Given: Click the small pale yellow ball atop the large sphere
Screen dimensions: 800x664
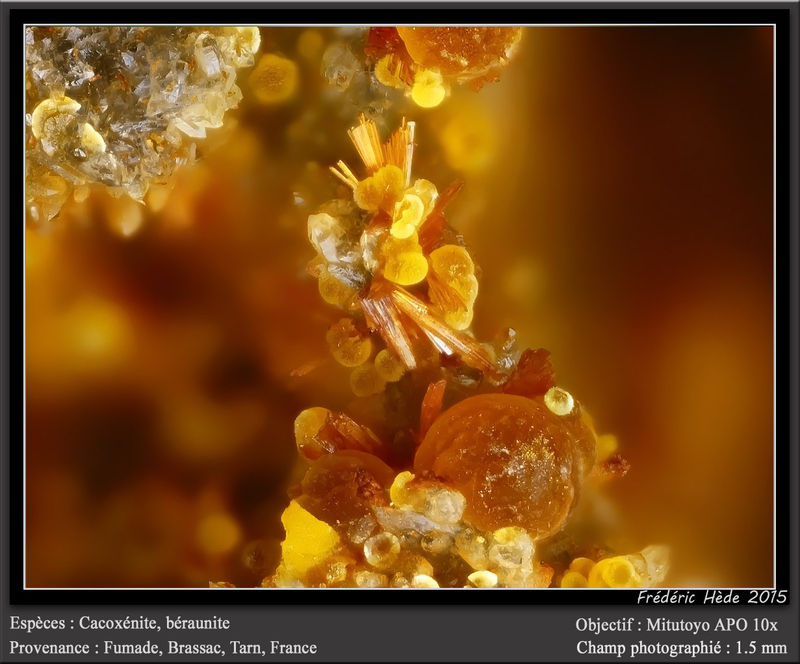Looking at the screenshot, I should click(x=559, y=401).
